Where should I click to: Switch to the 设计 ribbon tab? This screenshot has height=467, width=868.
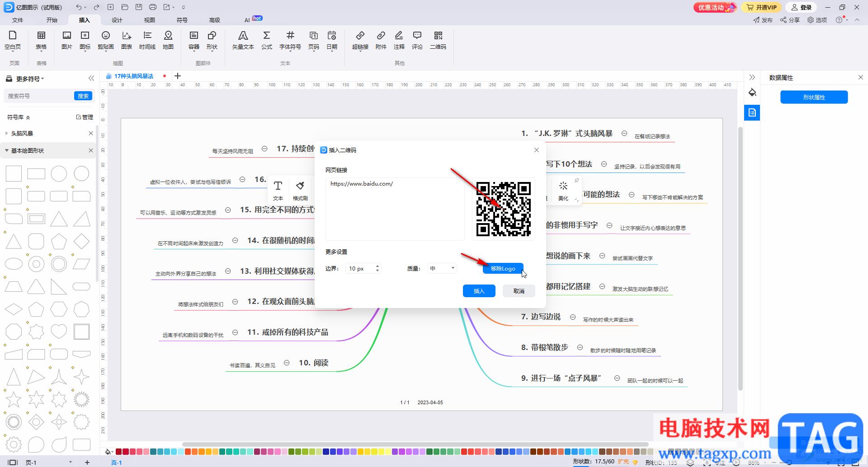click(x=117, y=20)
